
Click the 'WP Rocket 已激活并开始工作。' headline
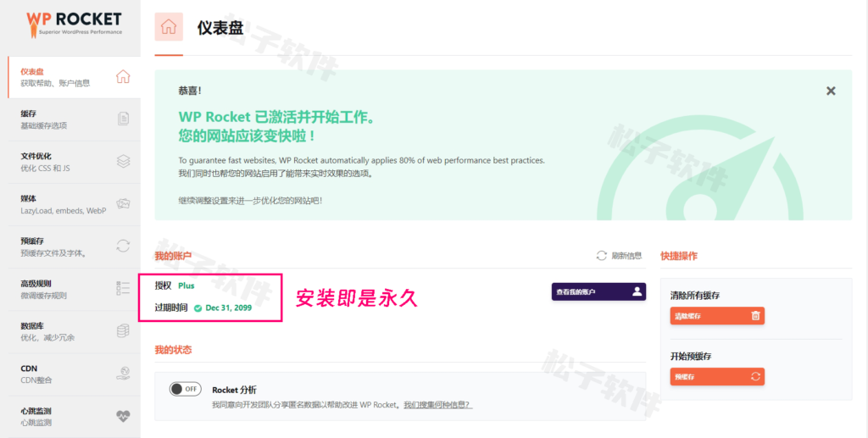click(277, 117)
